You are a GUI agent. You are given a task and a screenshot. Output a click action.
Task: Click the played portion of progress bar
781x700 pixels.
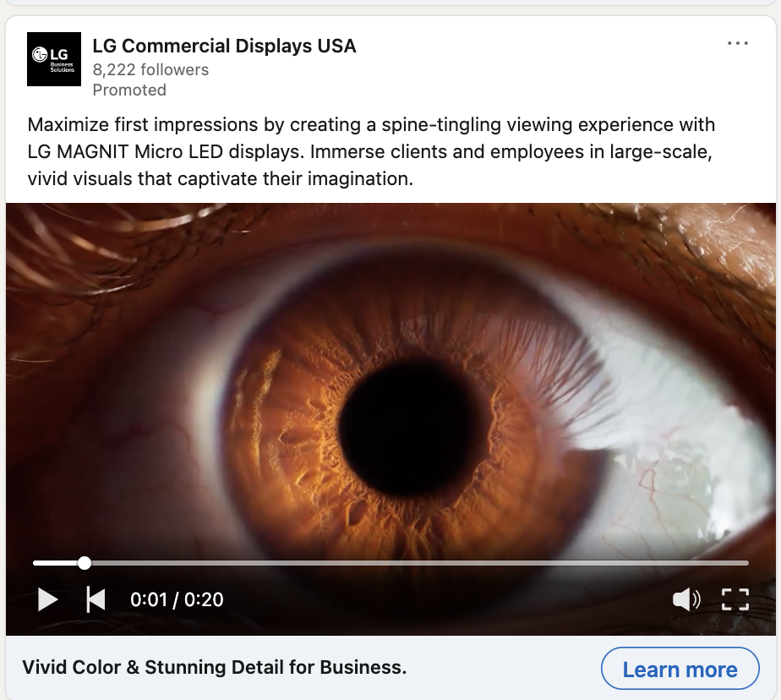[x=56, y=563]
